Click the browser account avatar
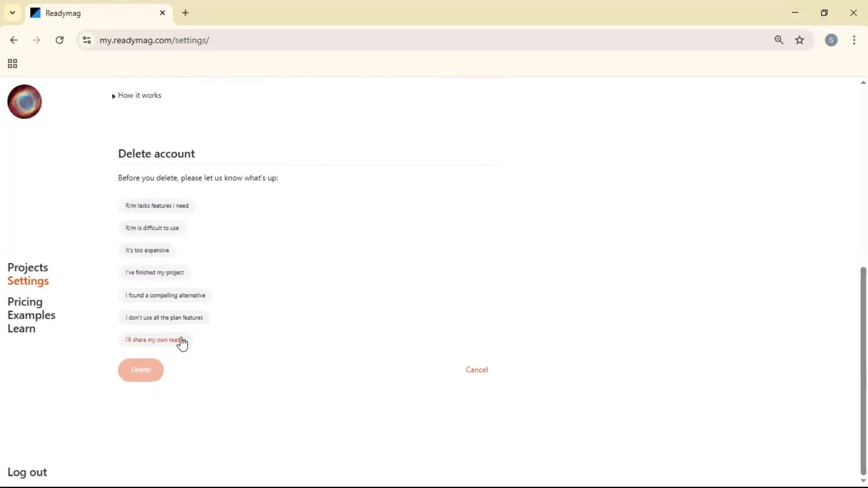The width and height of the screenshot is (868, 488). coord(832,40)
